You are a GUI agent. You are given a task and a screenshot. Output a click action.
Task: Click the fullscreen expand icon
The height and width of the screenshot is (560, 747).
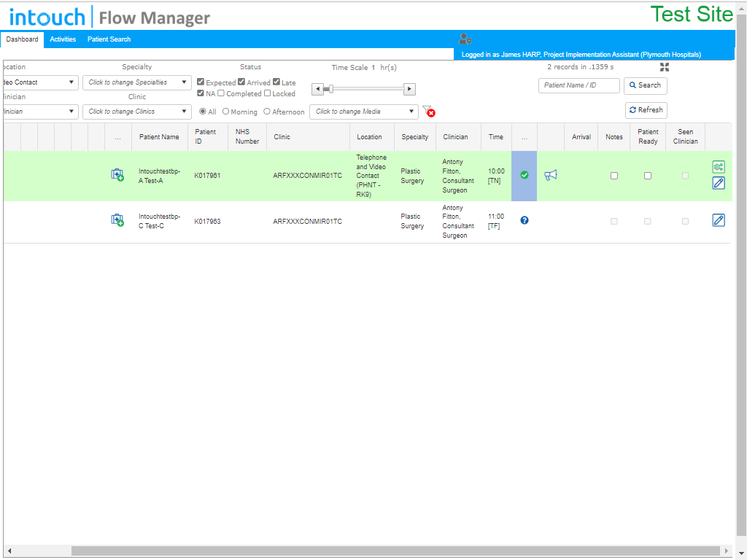click(665, 67)
